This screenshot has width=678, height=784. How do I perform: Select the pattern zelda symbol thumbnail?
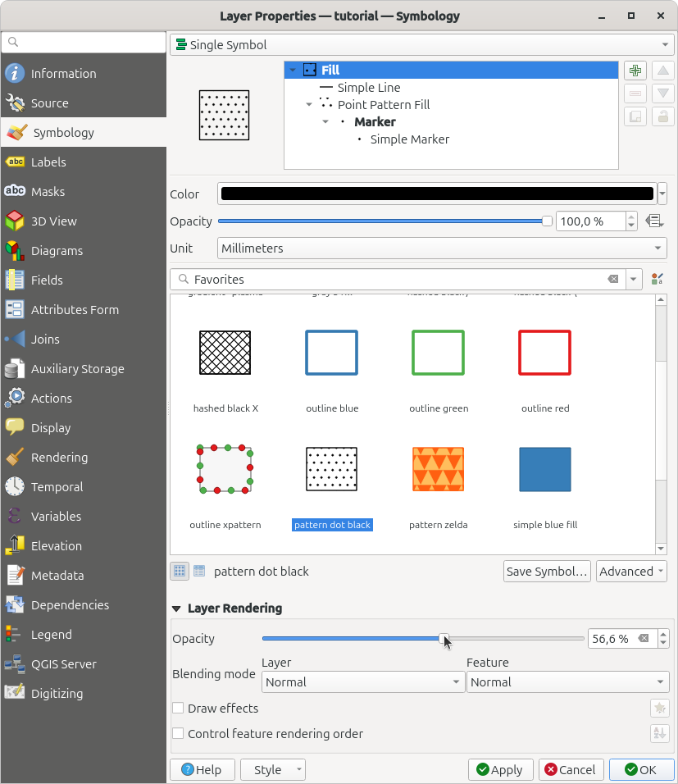pos(438,470)
